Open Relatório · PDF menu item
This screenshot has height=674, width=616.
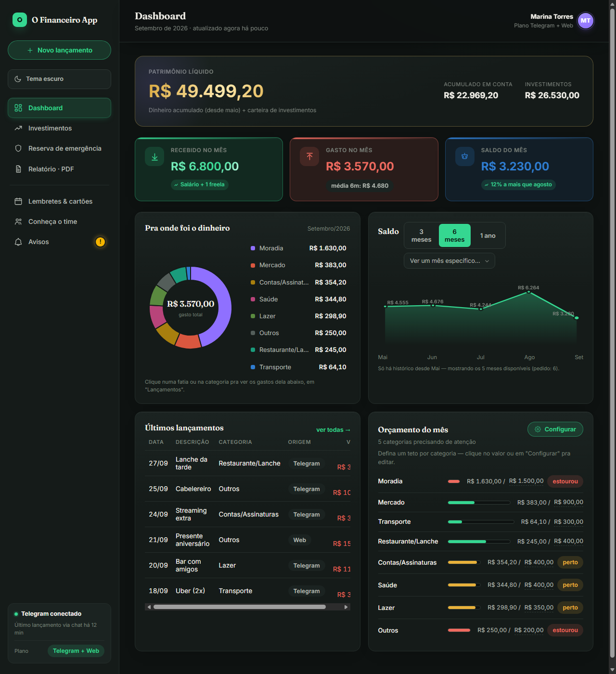click(x=59, y=169)
